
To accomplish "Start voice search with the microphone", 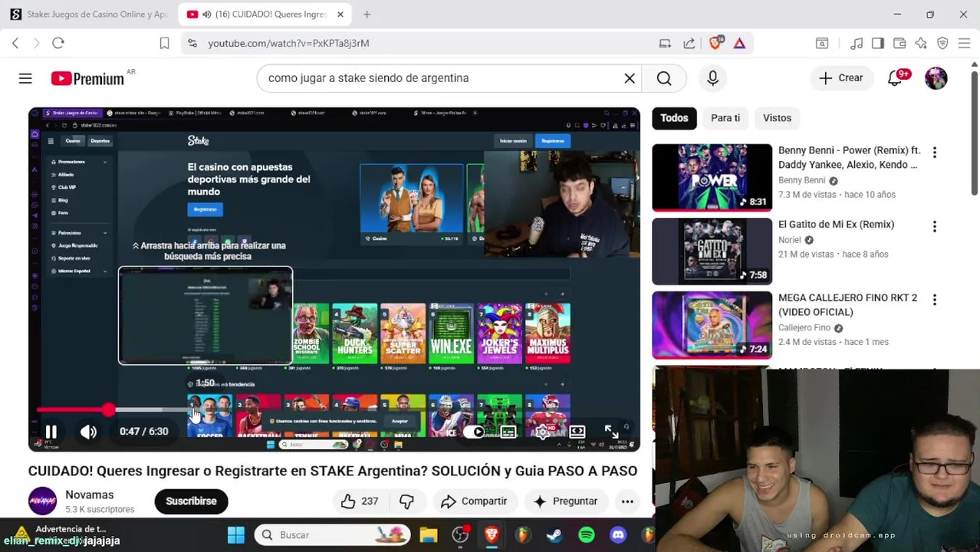I will [x=712, y=78].
